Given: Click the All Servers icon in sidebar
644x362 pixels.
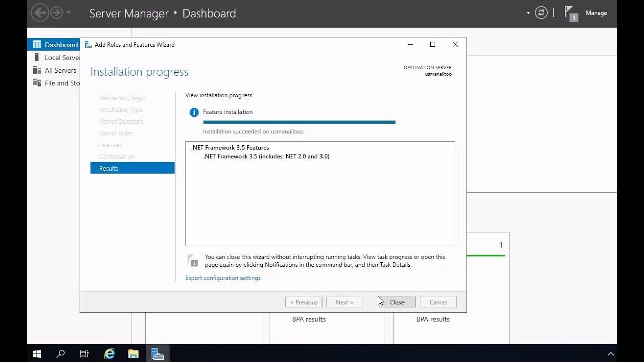Looking at the screenshot, I should [37, 70].
